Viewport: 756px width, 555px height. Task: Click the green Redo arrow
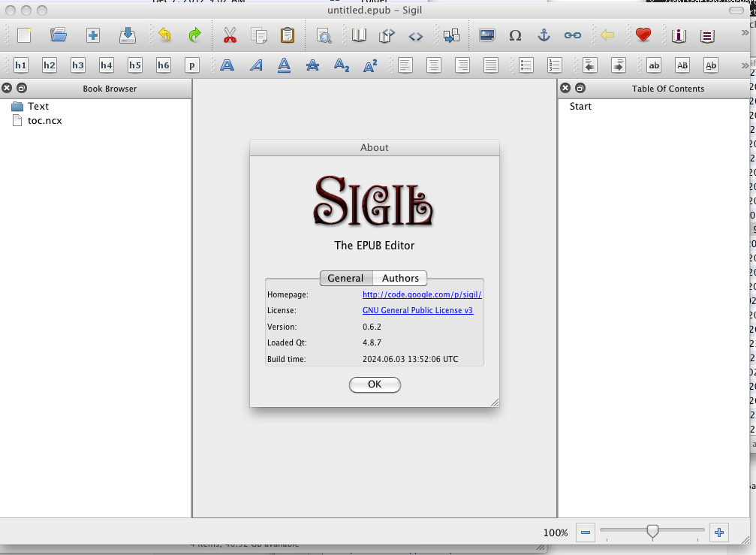click(x=194, y=35)
